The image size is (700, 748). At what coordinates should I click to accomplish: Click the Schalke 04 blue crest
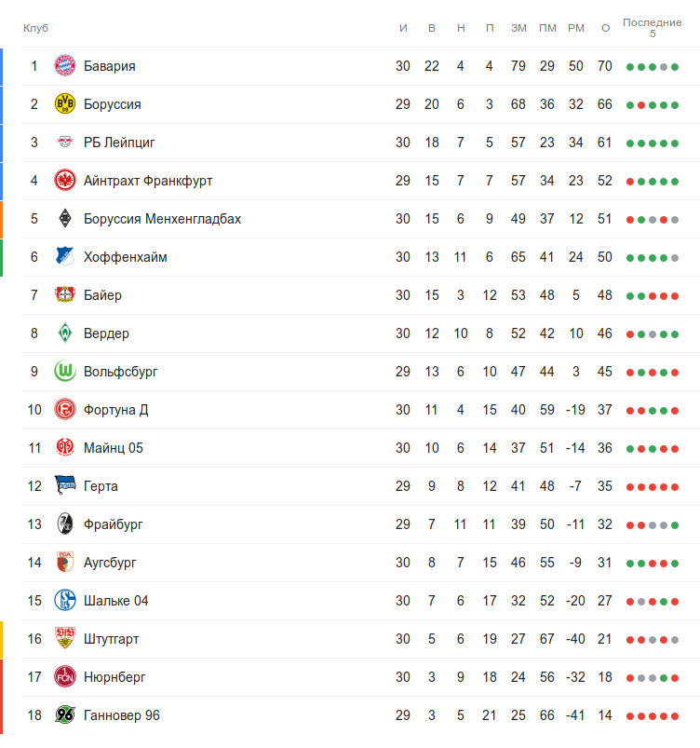(x=64, y=601)
